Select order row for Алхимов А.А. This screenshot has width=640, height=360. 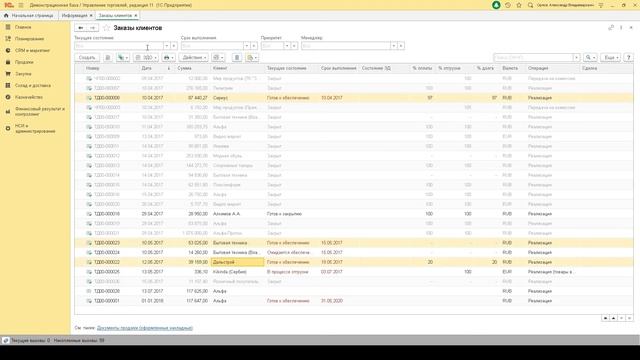[x=354, y=214]
